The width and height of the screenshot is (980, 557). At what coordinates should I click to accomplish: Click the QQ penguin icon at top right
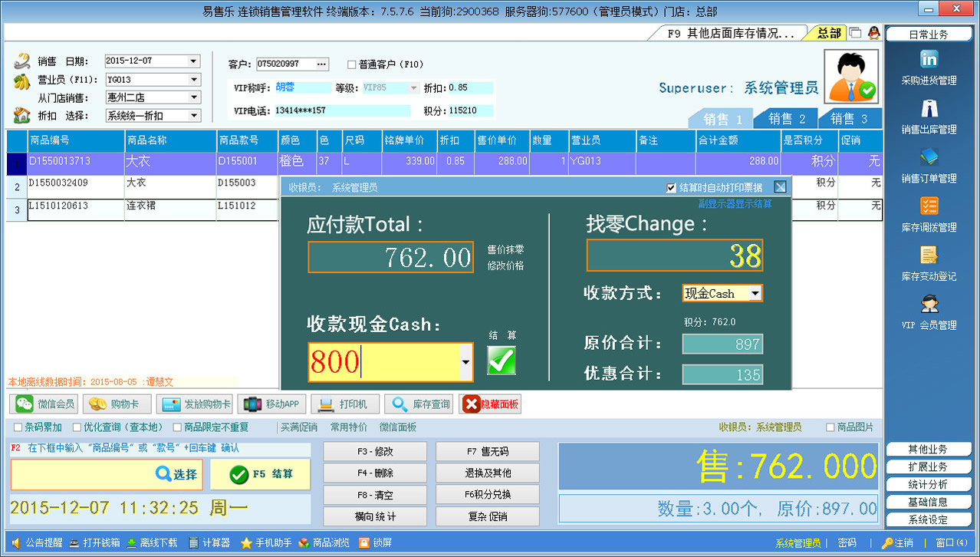873,33
